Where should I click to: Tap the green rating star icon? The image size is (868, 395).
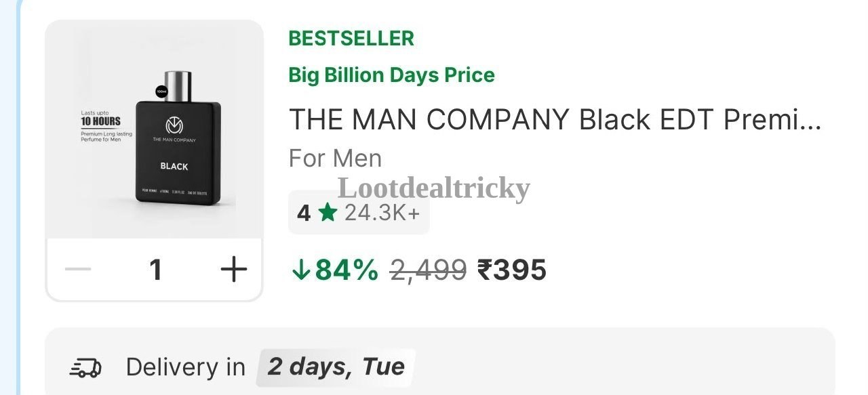[x=328, y=213]
